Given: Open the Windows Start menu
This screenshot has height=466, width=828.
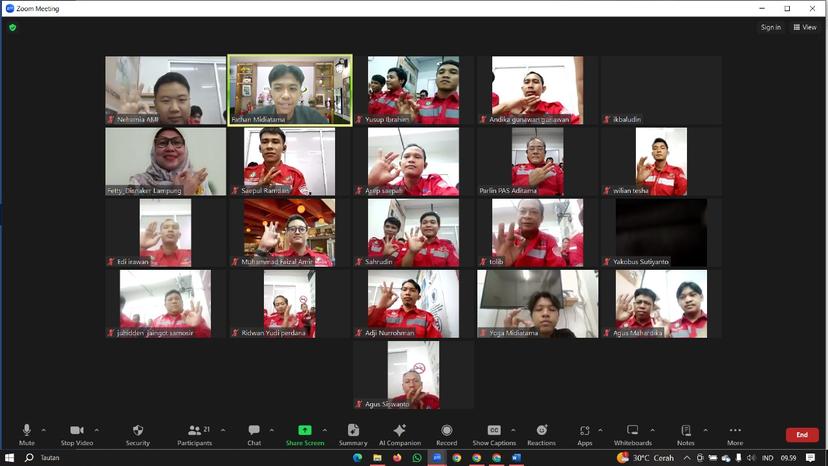Looking at the screenshot, I should click(9, 458).
